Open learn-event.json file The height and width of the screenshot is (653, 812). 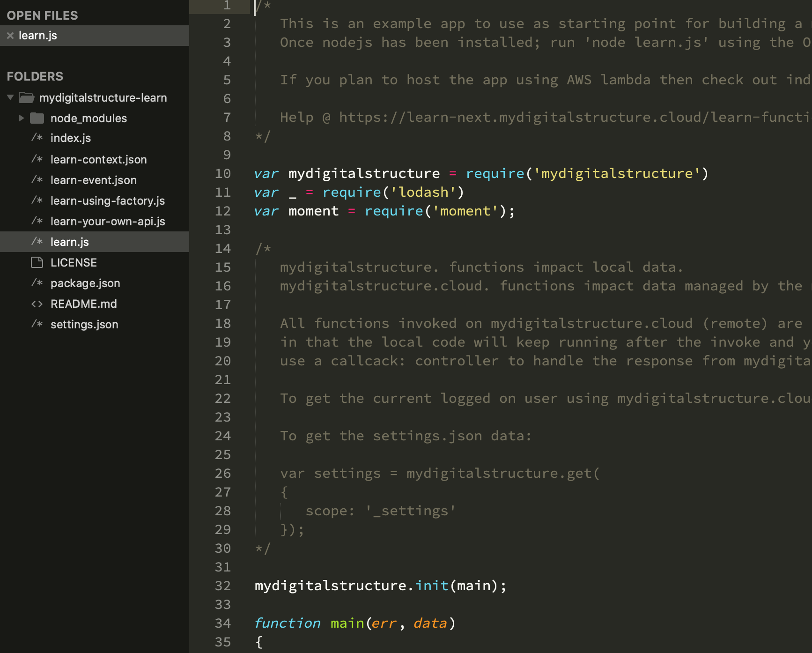[x=94, y=180]
